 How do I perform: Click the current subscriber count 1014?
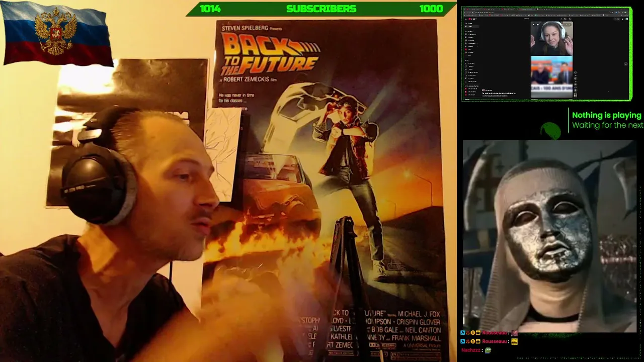point(210,9)
